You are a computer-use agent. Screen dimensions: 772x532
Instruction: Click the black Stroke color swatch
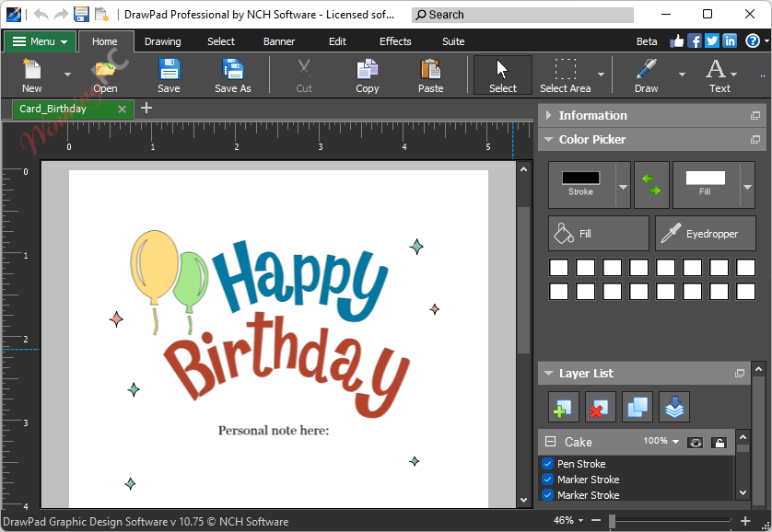pos(581,178)
